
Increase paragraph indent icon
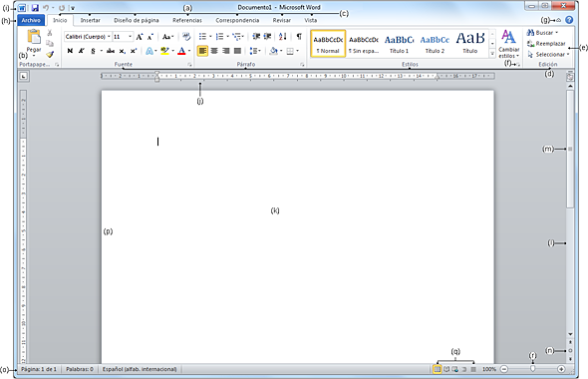tap(267, 36)
